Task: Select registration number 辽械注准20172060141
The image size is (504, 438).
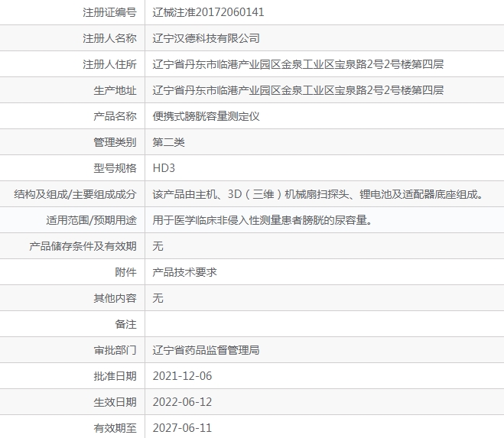Action: pos(208,12)
